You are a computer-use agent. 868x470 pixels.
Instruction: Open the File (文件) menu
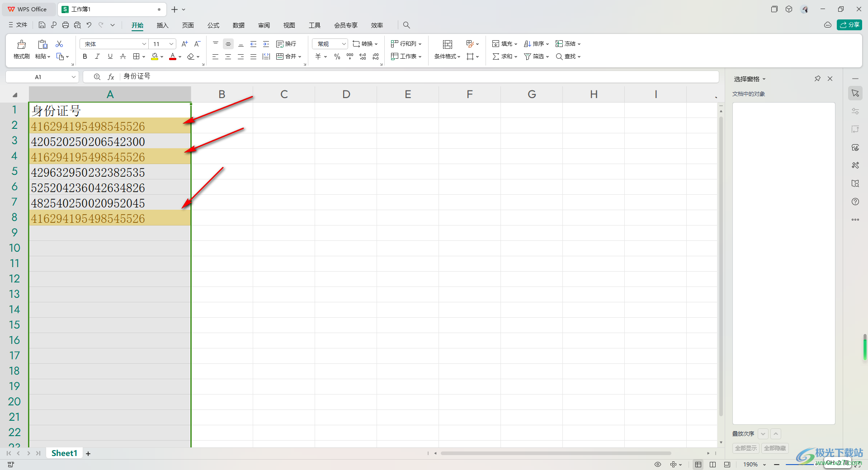tap(18, 25)
